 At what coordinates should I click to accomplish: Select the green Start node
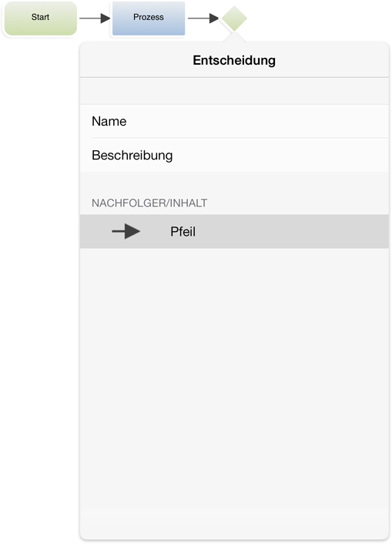[41, 18]
